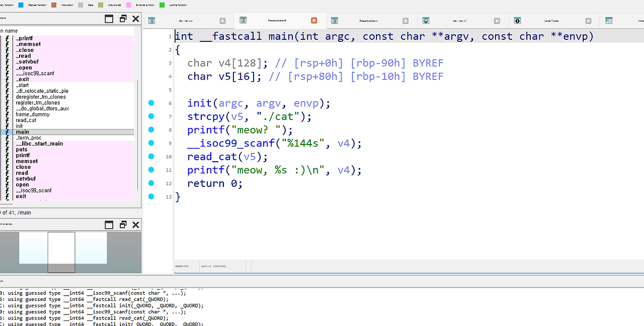Screen dimensions: 644x326
Task: Select ___isoc99_scanf with three underscores in list
Action: coord(35,74)
